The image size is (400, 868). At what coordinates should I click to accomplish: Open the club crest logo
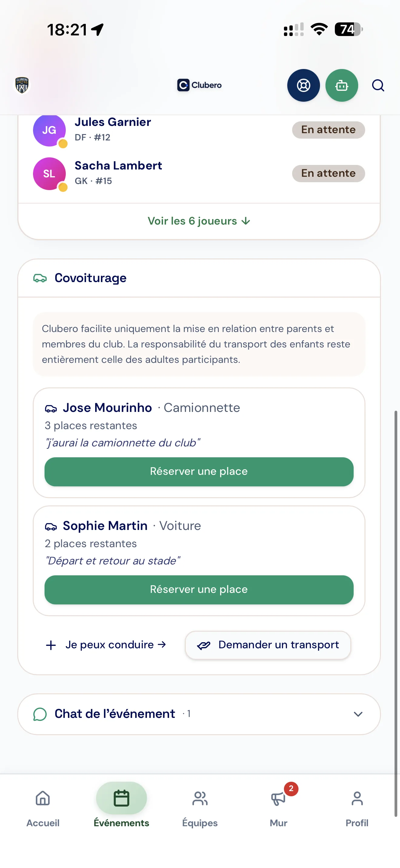(x=22, y=85)
